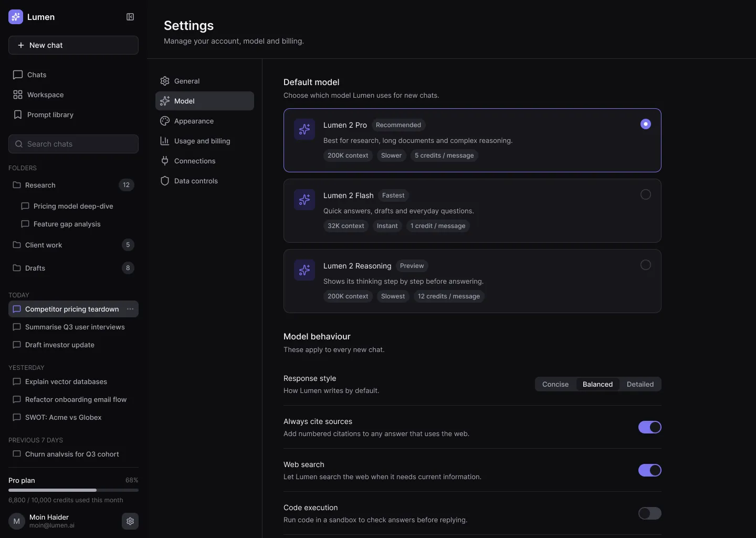Select Lumen 2 Flash radio button
The height and width of the screenshot is (538, 756).
pyautogui.click(x=646, y=194)
